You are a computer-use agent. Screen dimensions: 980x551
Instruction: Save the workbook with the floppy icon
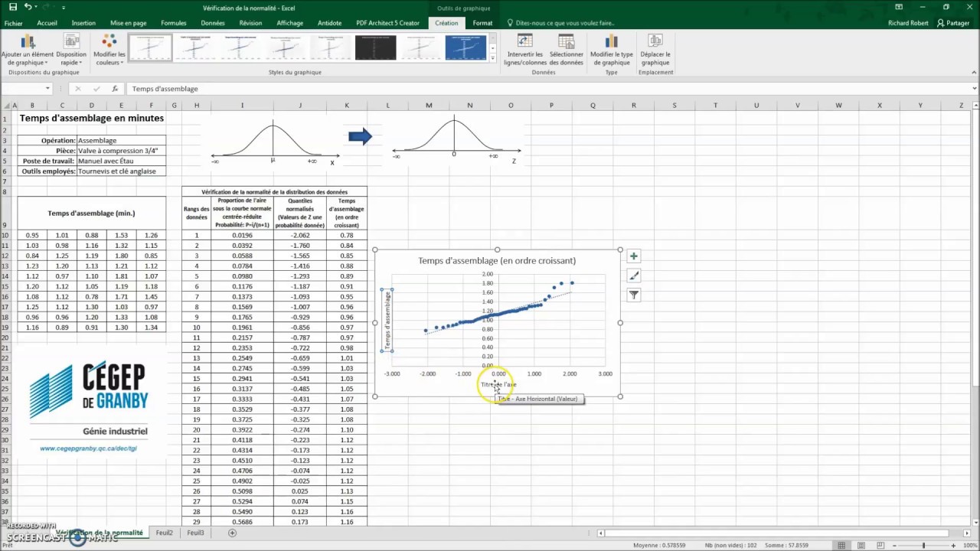coord(12,7)
